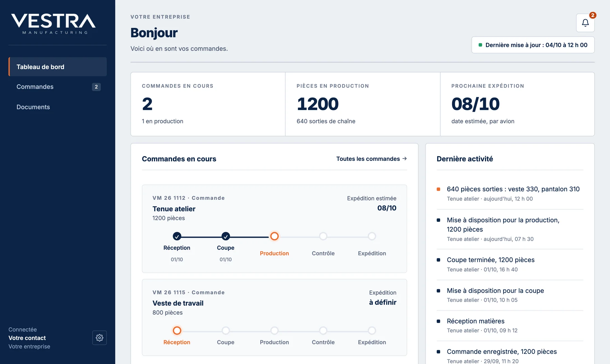Click the VM 26 1115 order reference
Viewport: 610px width, 364px height.
click(x=169, y=293)
